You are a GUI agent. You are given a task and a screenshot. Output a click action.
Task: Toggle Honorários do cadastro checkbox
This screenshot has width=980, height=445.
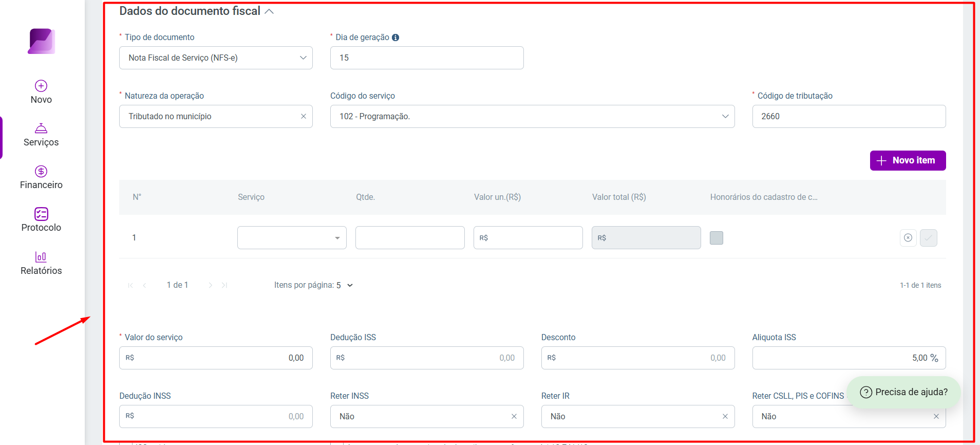pos(716,238)
